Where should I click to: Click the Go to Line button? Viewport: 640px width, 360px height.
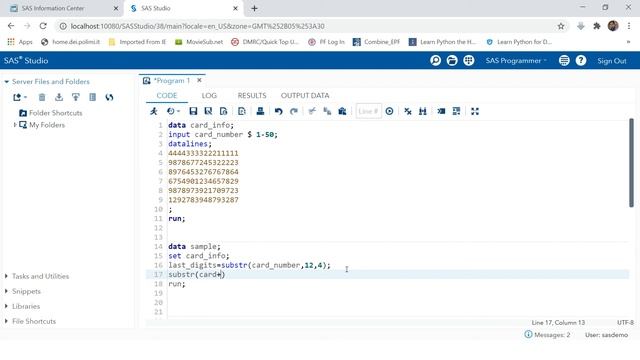(x=389, y=111)
